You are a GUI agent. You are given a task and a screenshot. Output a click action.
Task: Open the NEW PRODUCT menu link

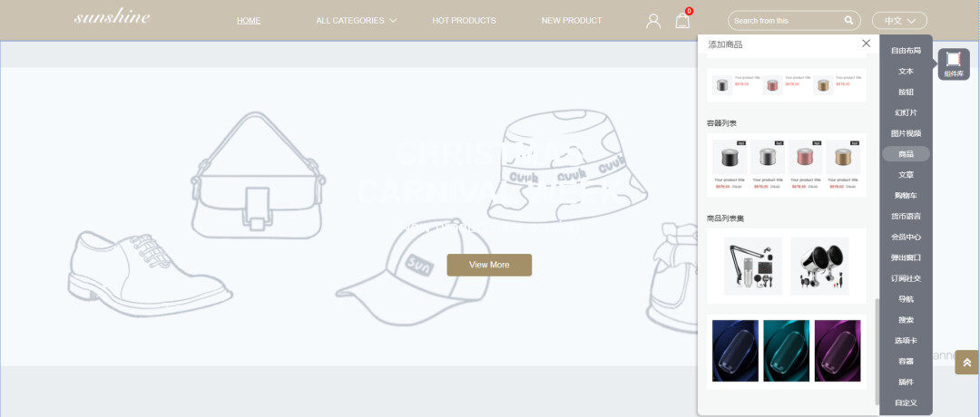pyautogui.click(x=572, y=21)
